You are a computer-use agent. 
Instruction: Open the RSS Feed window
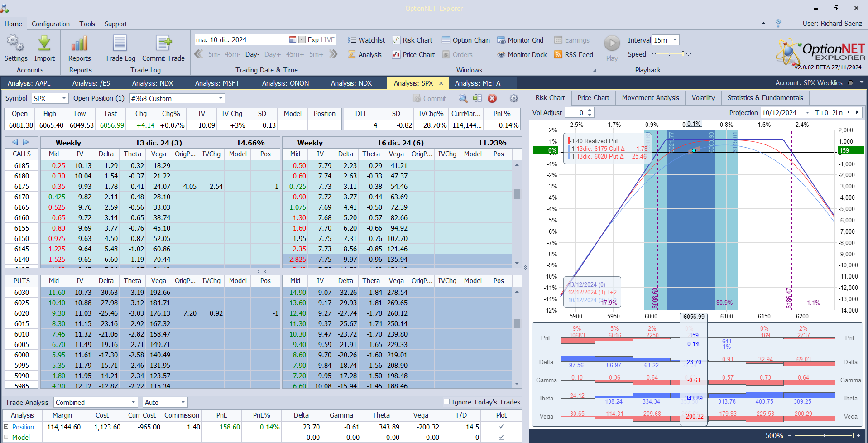click(574, 55)
